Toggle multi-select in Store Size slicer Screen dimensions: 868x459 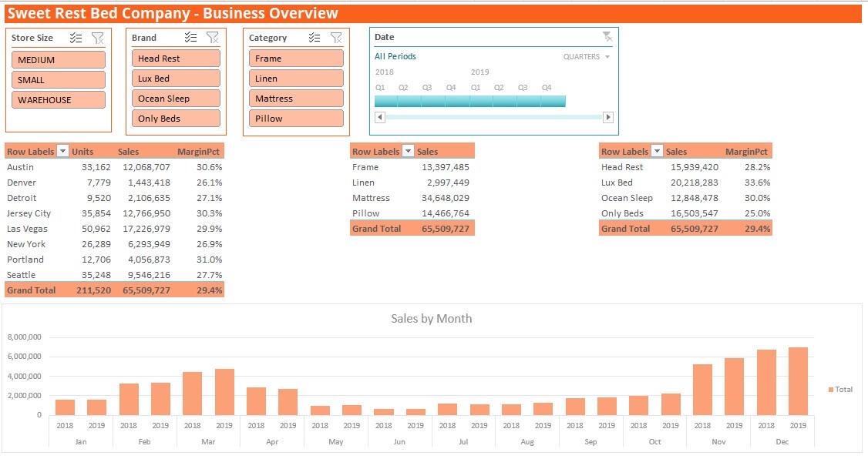pyautogui.click(x=76, y=38)
